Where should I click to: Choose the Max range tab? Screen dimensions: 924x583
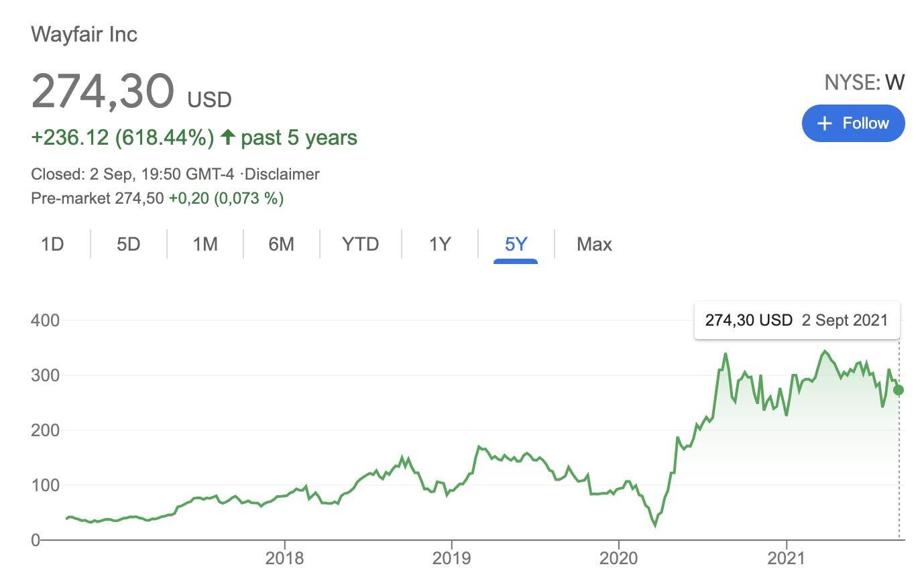pos(594,244)
